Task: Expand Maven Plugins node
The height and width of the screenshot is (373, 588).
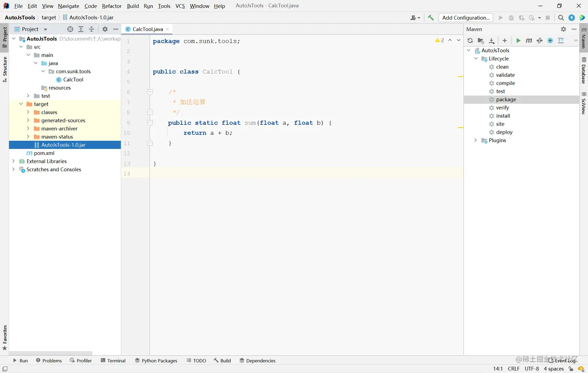Action: [x=476, y=140]
